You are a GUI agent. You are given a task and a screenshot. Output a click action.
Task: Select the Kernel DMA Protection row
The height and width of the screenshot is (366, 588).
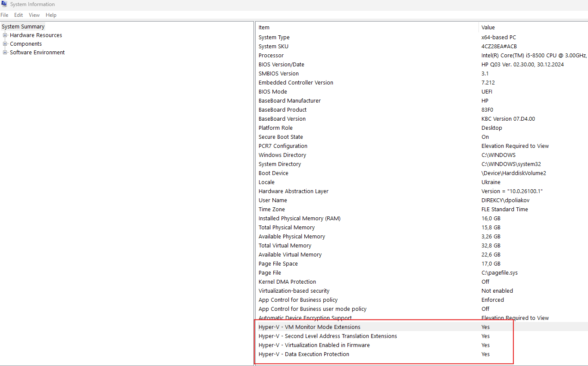click(x=422, y=282)
